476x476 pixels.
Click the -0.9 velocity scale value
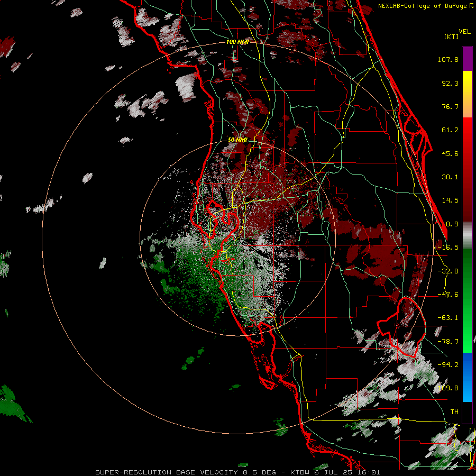[450, 224]
